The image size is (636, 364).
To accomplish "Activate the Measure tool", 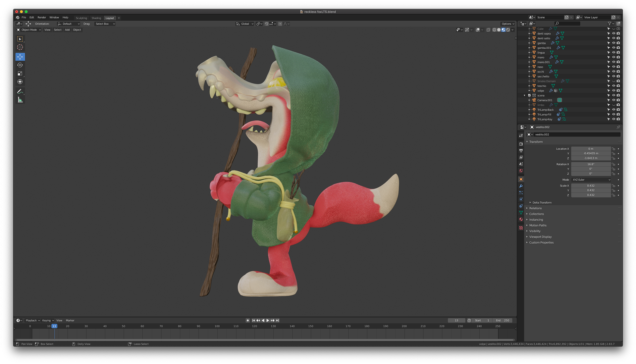I will (x=20, y=100).
